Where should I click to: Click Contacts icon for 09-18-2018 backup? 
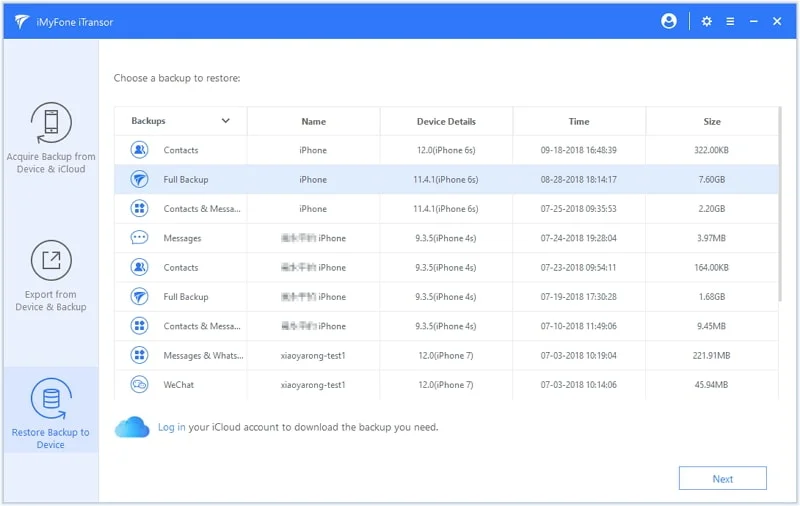(139, 150)
